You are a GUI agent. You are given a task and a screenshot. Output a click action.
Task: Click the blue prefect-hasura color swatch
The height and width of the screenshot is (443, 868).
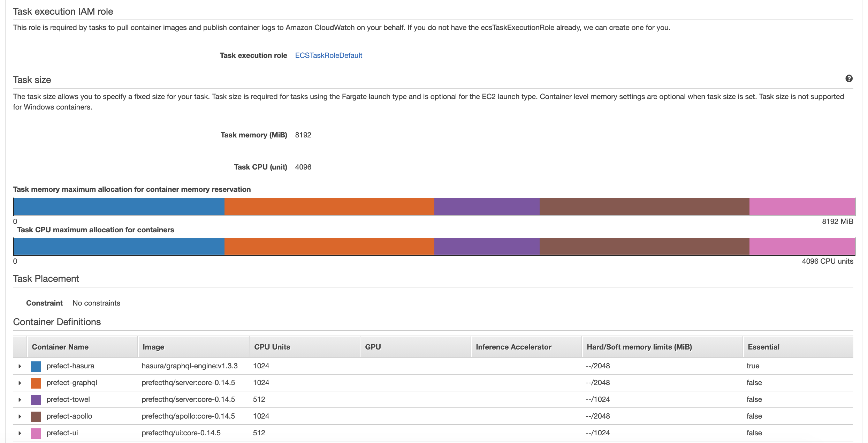[x=36, y=366]
